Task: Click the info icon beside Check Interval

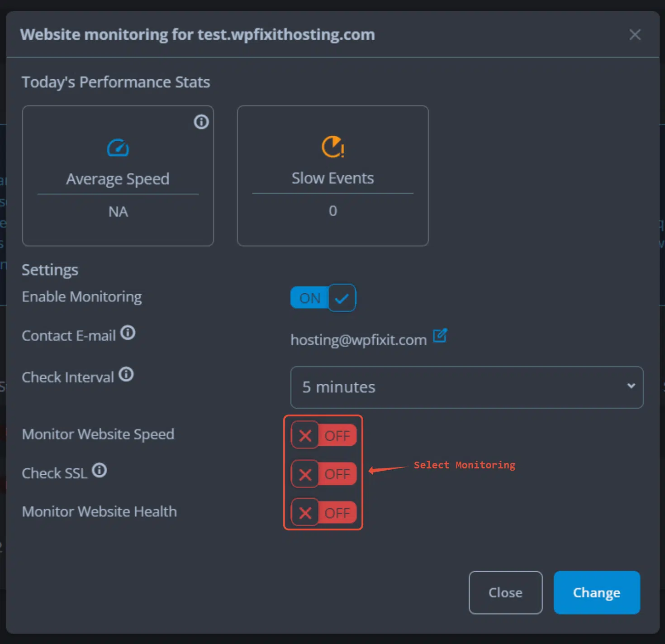Action: point(126,374)
